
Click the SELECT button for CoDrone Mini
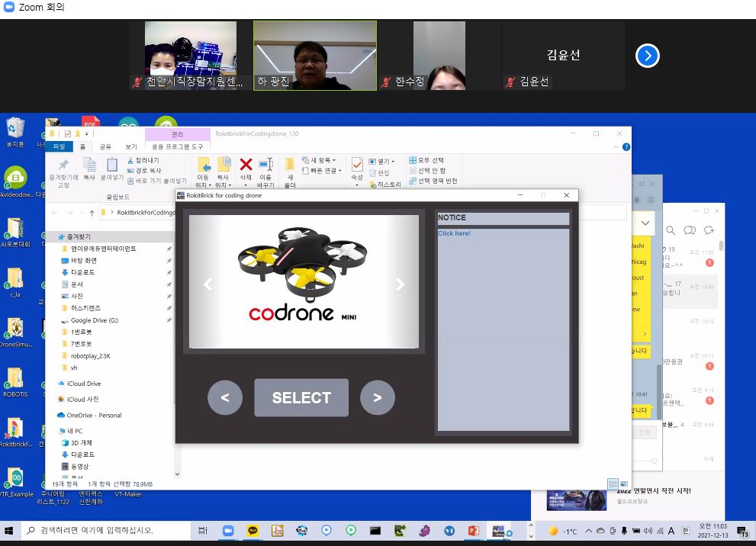click(x=301, y=397)
